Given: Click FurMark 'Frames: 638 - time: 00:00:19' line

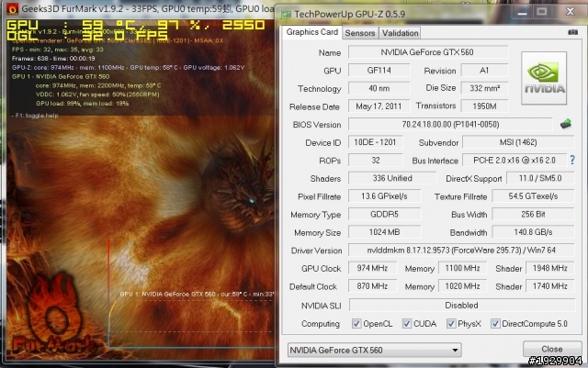Looking at the screenshot, I should coord(53,59).
